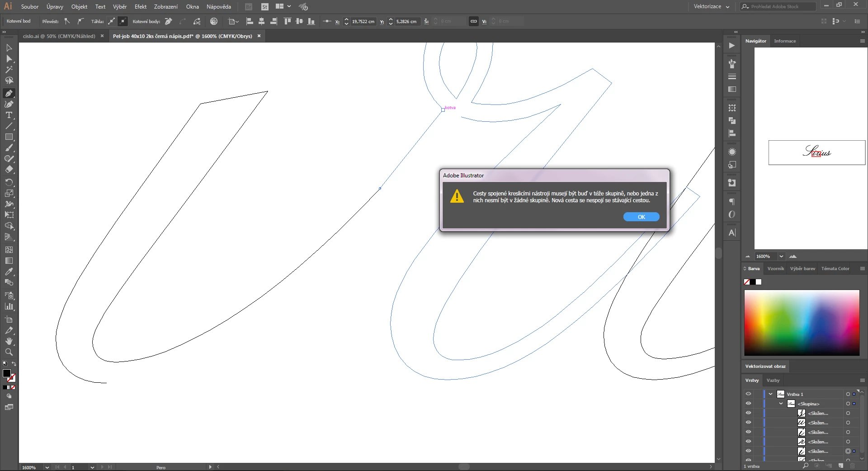Select the Line Segment tool
Viewport: 868px width, 471px height.
tap(9, 126)
